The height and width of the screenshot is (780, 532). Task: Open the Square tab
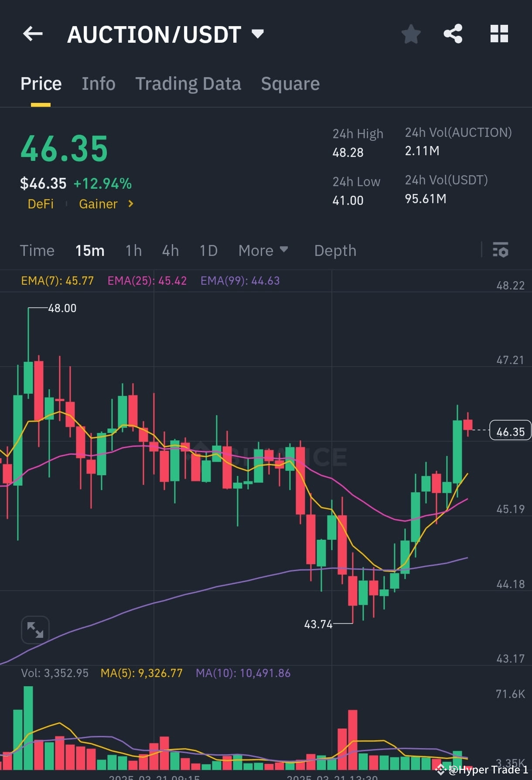tap(290, 83)
